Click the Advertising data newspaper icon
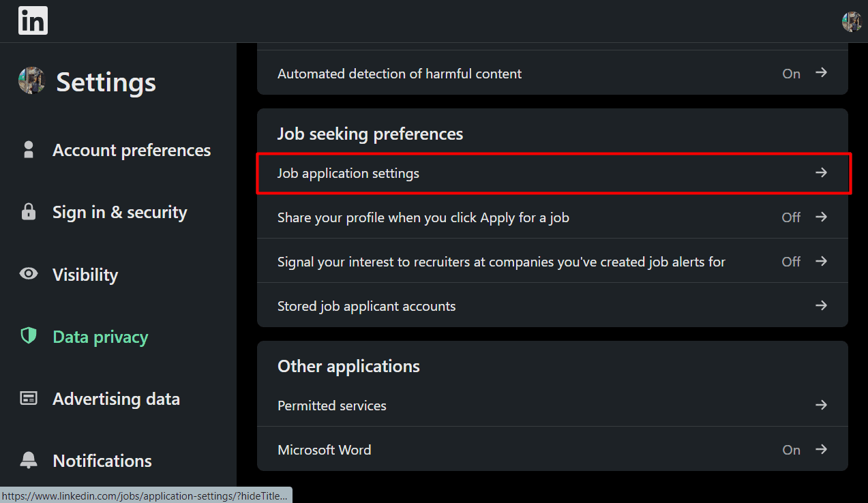 pos(29,399)
